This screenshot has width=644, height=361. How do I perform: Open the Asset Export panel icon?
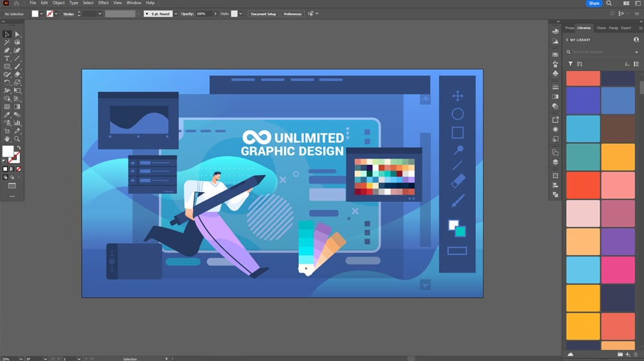tap(555, 120)
